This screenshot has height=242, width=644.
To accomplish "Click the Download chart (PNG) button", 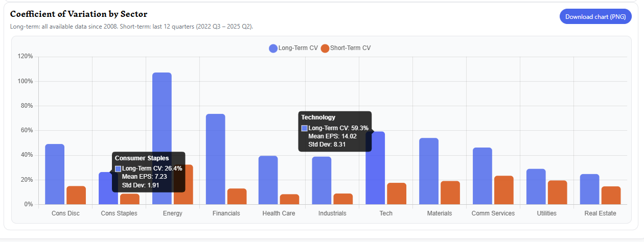I will click(595, 17).
